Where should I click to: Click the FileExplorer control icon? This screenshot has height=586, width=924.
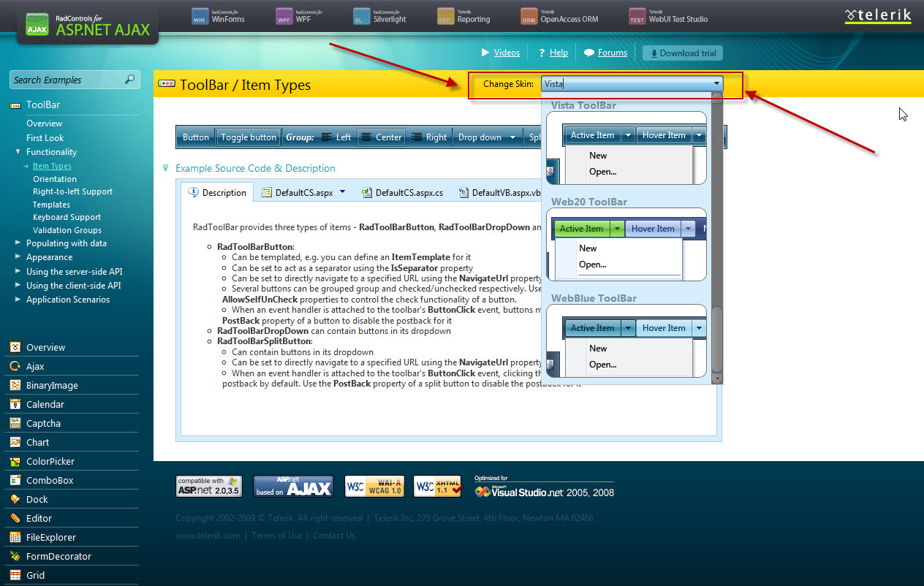[x=15, y=538]
